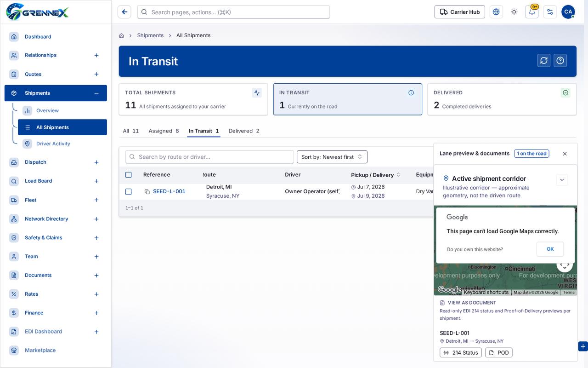Click the info icon on In Transit card
Viewport: 588px width, 368px height.
tap(411, 92)
